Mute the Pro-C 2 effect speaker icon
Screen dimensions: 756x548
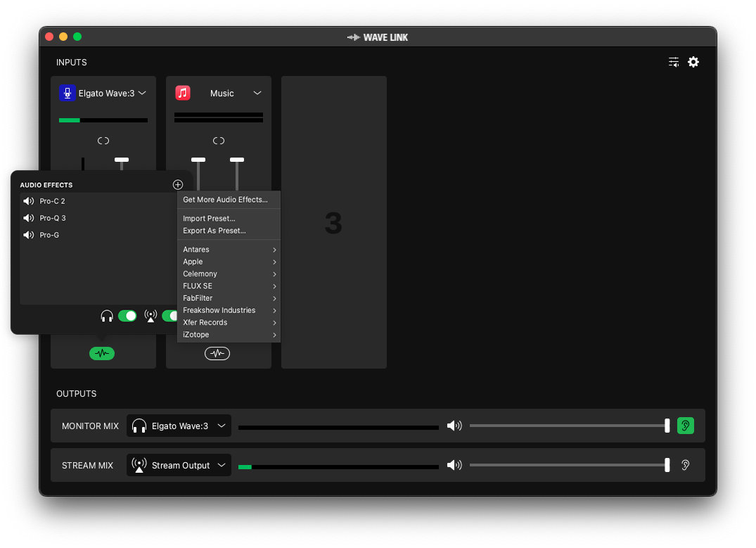(28, 201)
